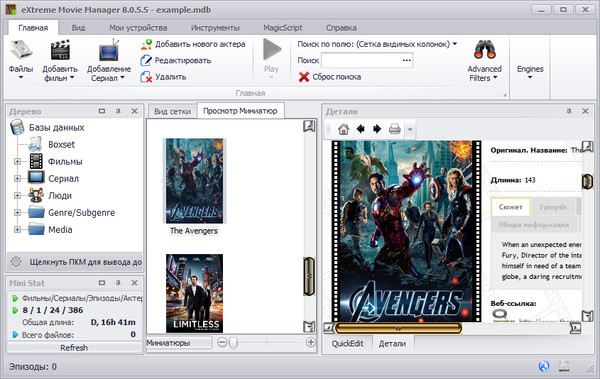Switch to the Synopsis tab in details
The image size is (600, 379).
tap(553, 207)
